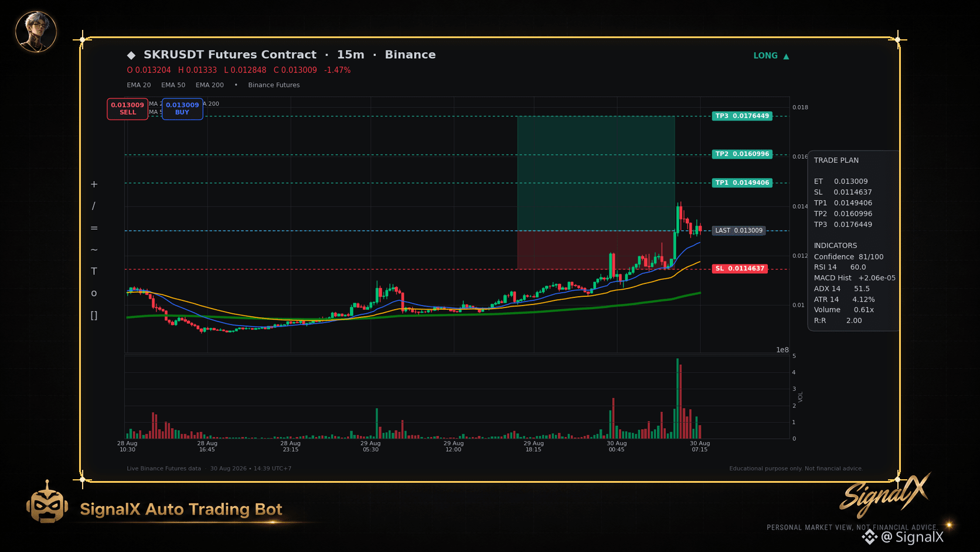Viewport: 980px width, 552px height.
Task: Click the SKRUSDT Futures Contract title
Action: (230, 55)
